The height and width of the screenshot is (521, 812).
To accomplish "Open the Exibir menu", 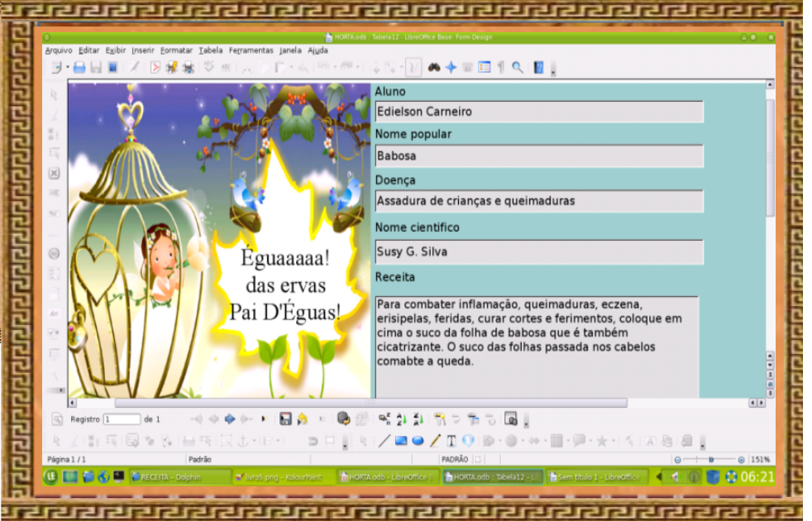I will coord(116,50).
